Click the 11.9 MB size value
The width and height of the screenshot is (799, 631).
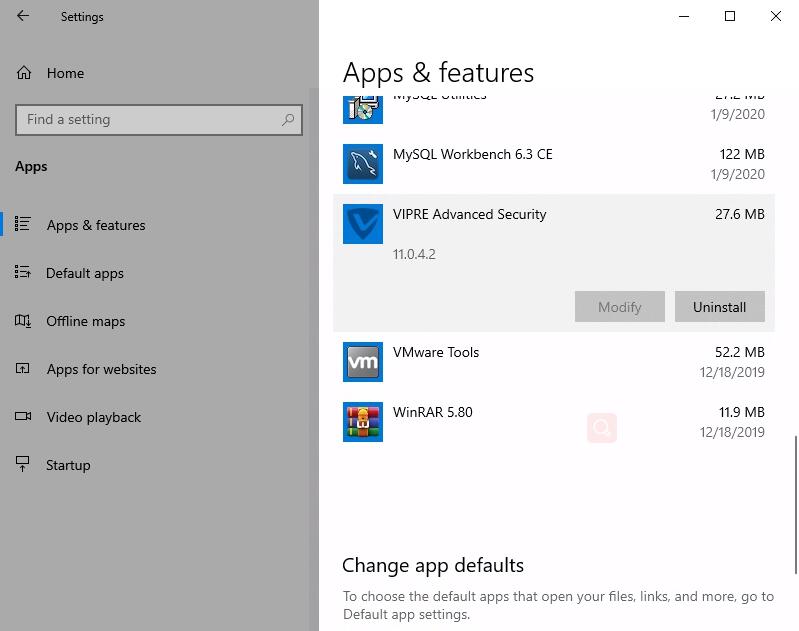coord(742,412)
